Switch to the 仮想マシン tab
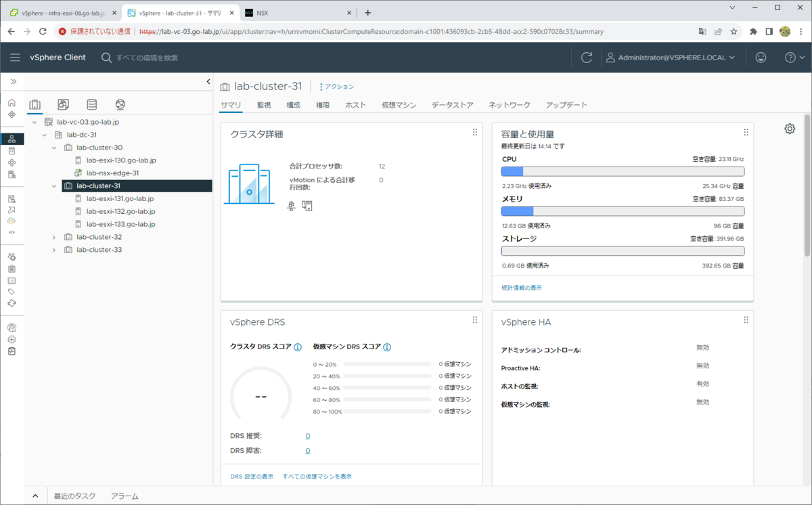Screen dimensions: 812x505 pyautogui.click(x=399, y=105)
